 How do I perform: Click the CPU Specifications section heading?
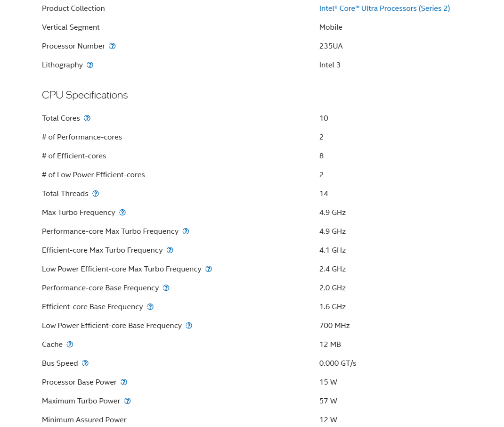click(85, 95)
